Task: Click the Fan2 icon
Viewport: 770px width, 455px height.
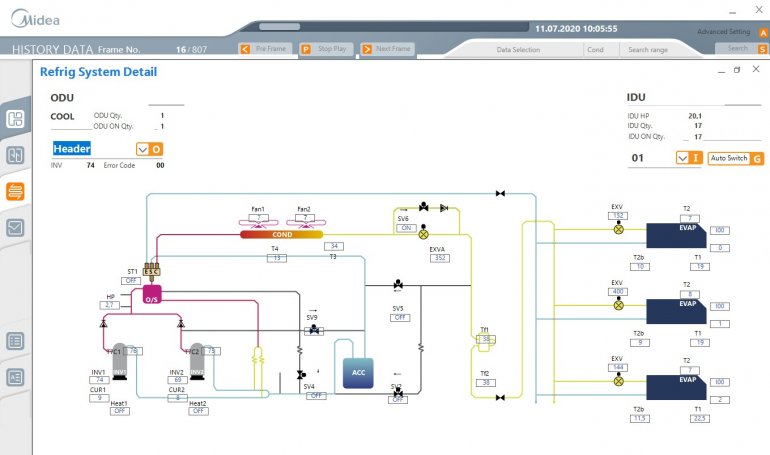Action: pos(305,222)
